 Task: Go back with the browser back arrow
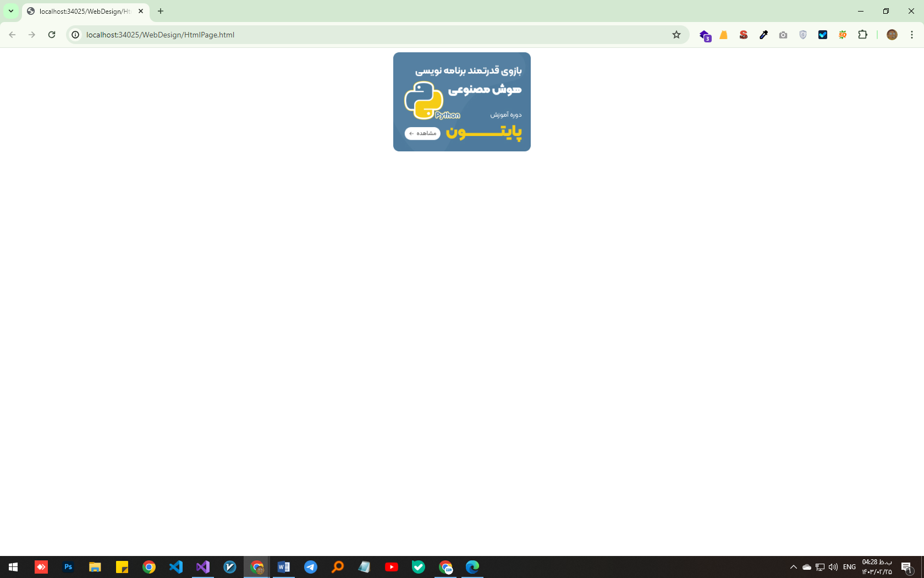pyautogui.click(x=12, y=35)
